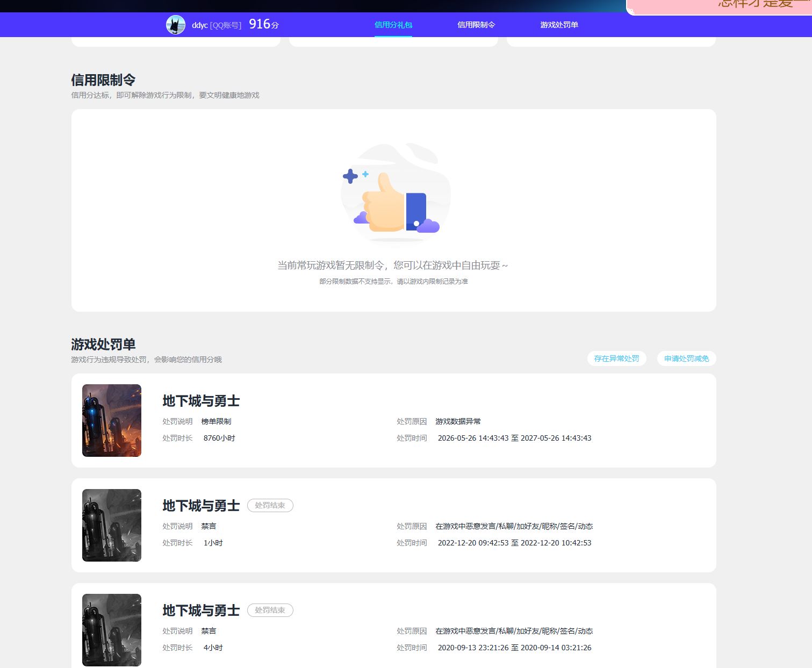Click the 4小时 duration value

(213, 648)
